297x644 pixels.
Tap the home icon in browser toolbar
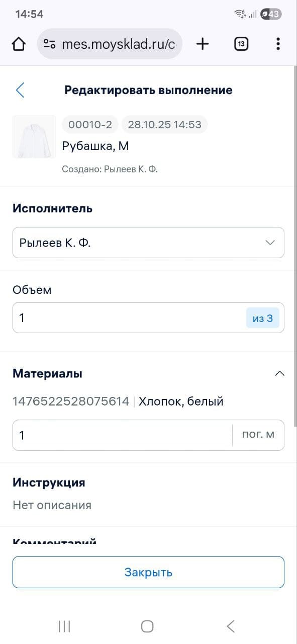click(19, 44)
